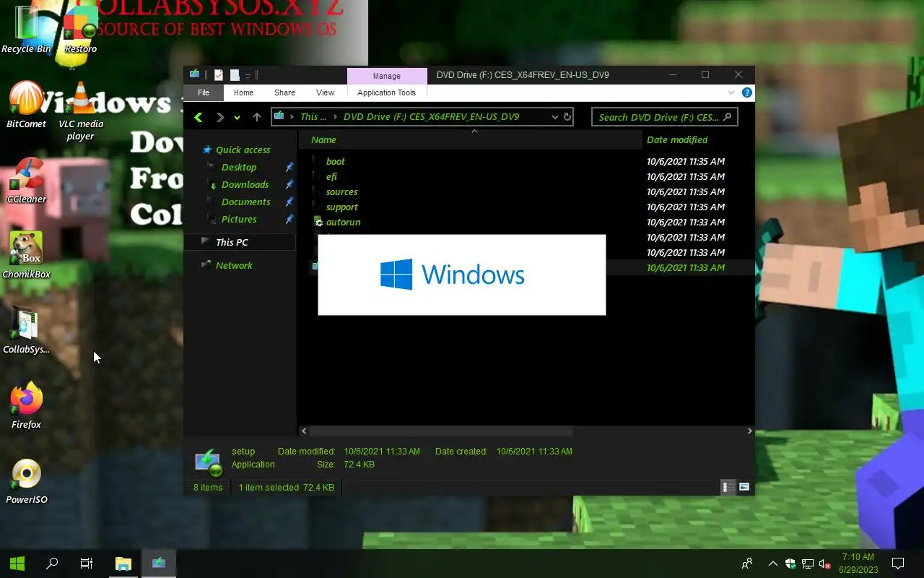Sort by Date modified column header
This screenshot has height=578, width=924.
click(698, 139)
